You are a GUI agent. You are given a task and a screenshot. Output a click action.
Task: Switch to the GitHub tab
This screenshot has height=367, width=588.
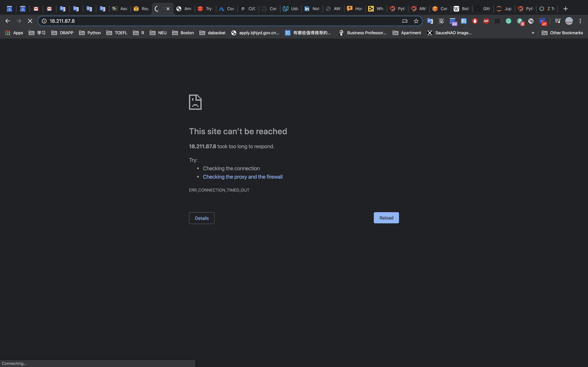[x=483, y=9]
